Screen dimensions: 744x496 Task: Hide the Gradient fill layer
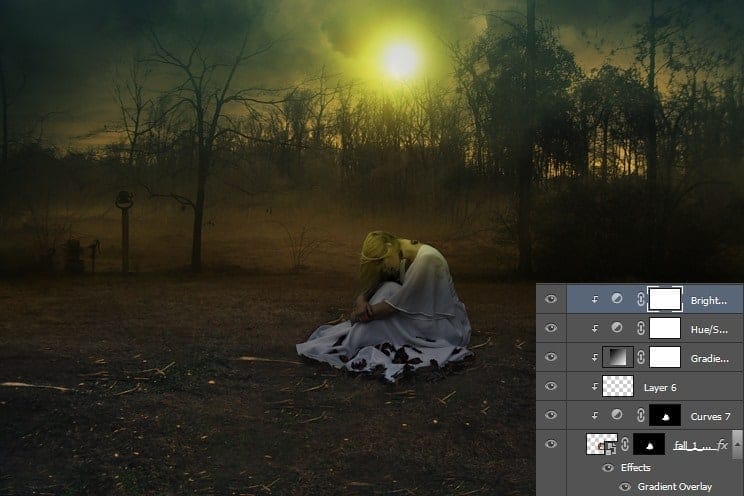pos(551,357)
